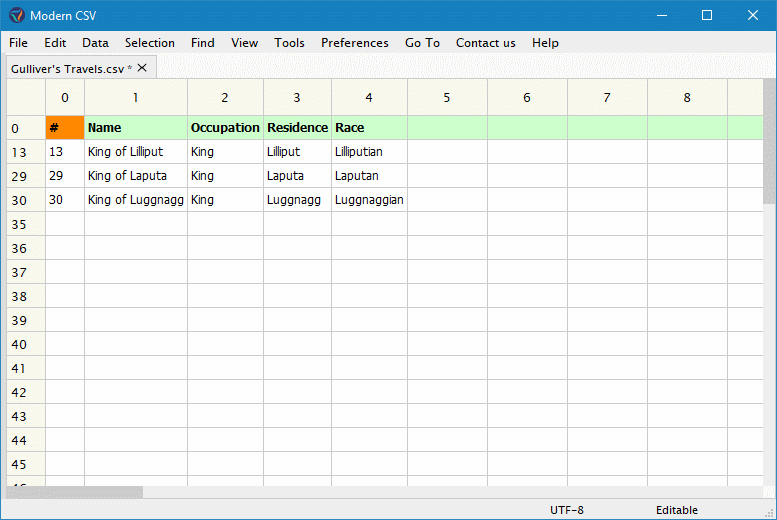The height and width of the screenshot is (520, 777).
Task: Select column header 6
Action: [527, 98]
